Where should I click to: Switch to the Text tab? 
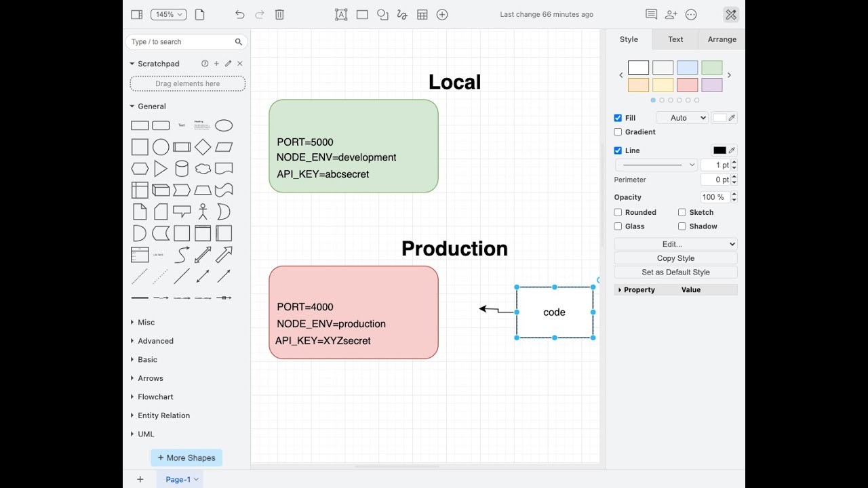tap(675, 39)
